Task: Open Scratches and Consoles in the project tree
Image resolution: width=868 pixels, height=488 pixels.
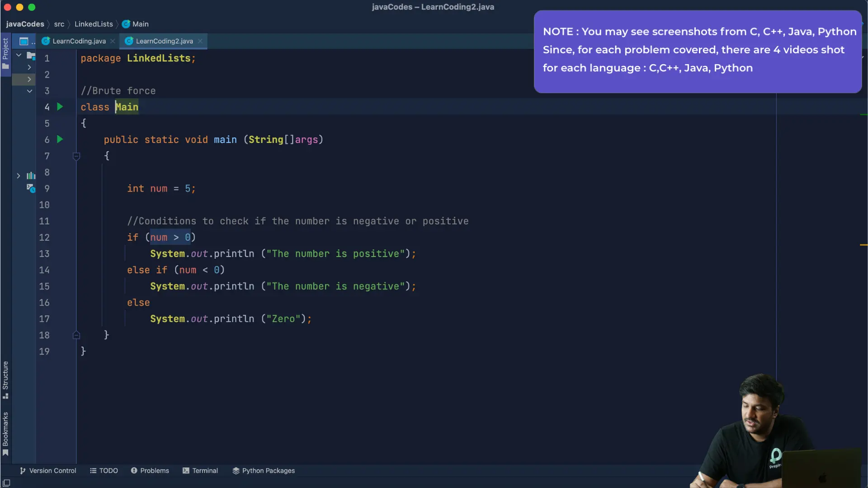Action: 30,188
